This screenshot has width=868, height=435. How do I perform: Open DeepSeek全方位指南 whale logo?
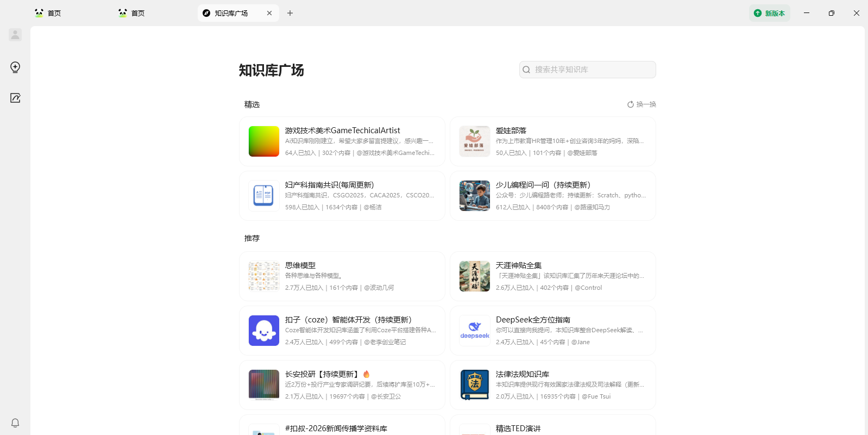[475, 331]
